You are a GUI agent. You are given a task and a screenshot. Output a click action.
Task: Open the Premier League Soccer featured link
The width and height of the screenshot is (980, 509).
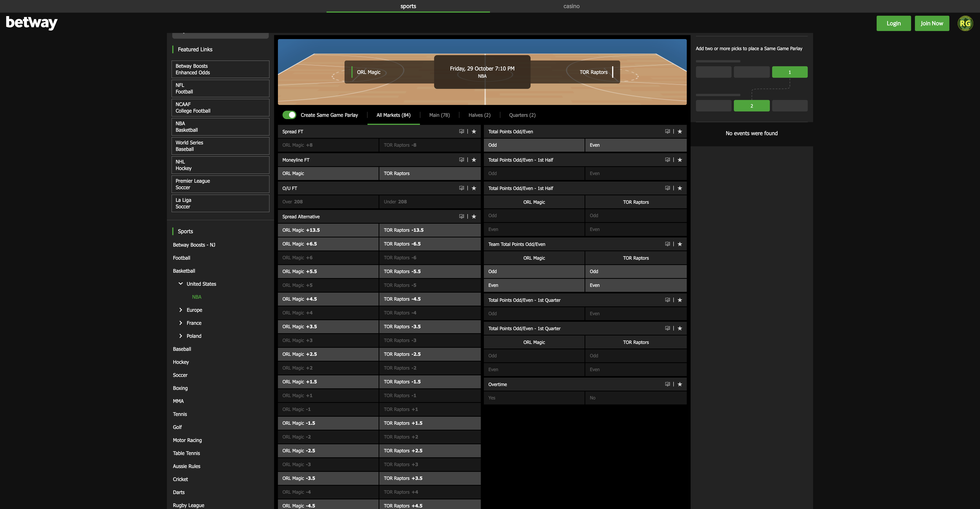coord(220,184)
